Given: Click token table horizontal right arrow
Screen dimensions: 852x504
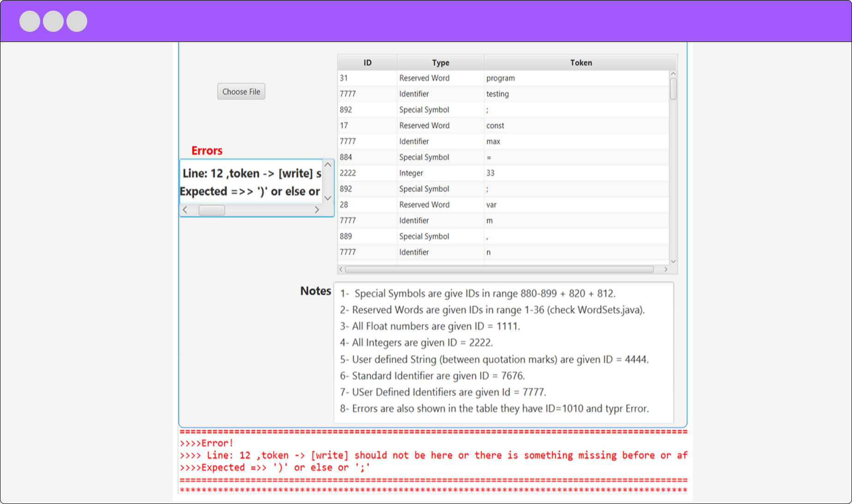Looking at the screenshot, I should point(666,269).
